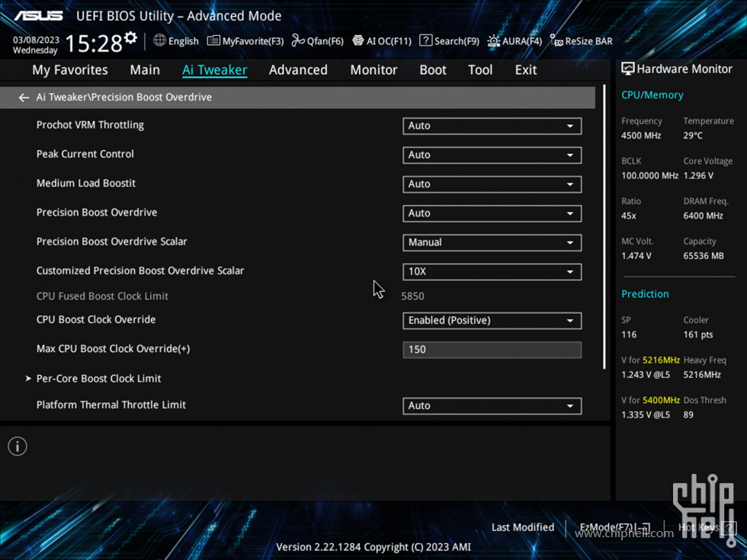The image size is (747, 560).
Task: Click the ASUS logo
Action: coord(38,16)
